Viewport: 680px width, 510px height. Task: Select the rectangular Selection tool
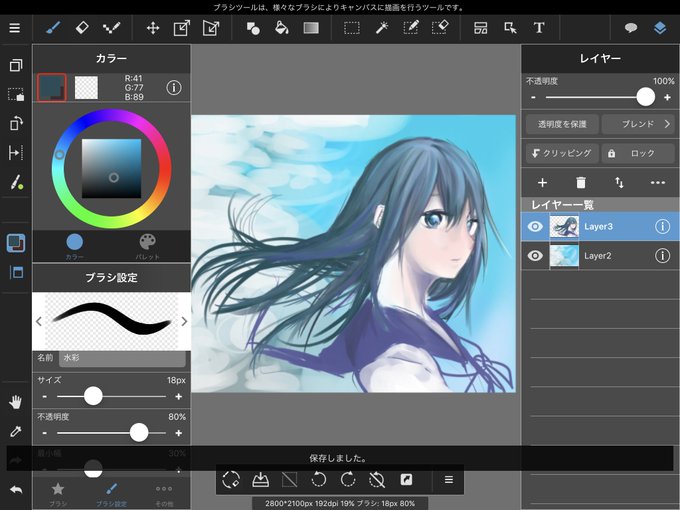tap(352, 29)
